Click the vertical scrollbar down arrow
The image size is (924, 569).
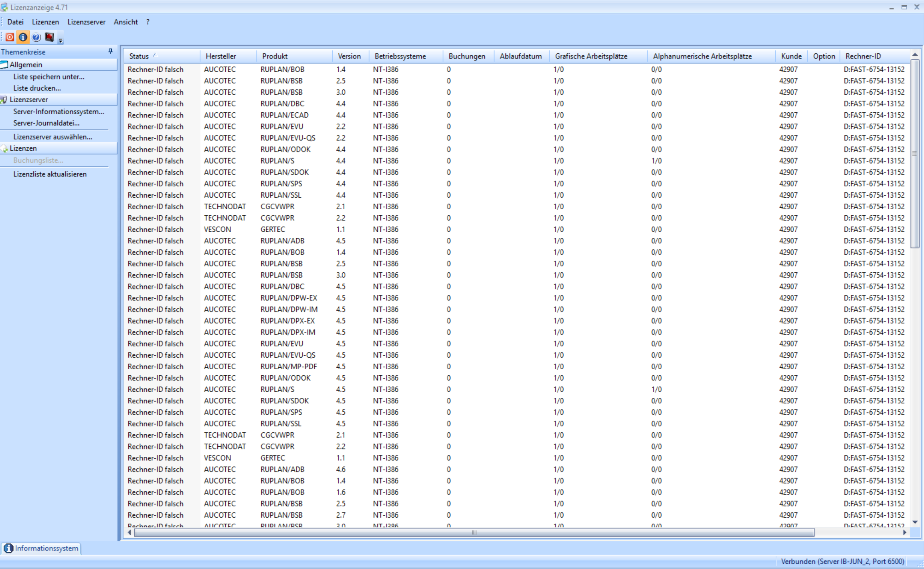[x=915, y=522]
